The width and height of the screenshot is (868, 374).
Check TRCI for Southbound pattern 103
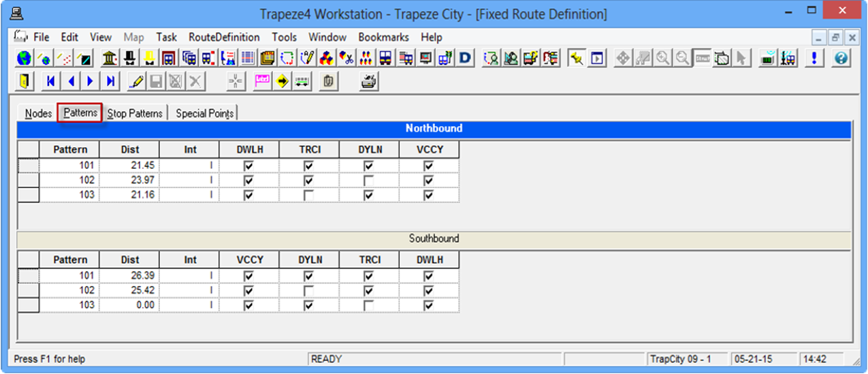pyautogui.click(x=368, y=306)
